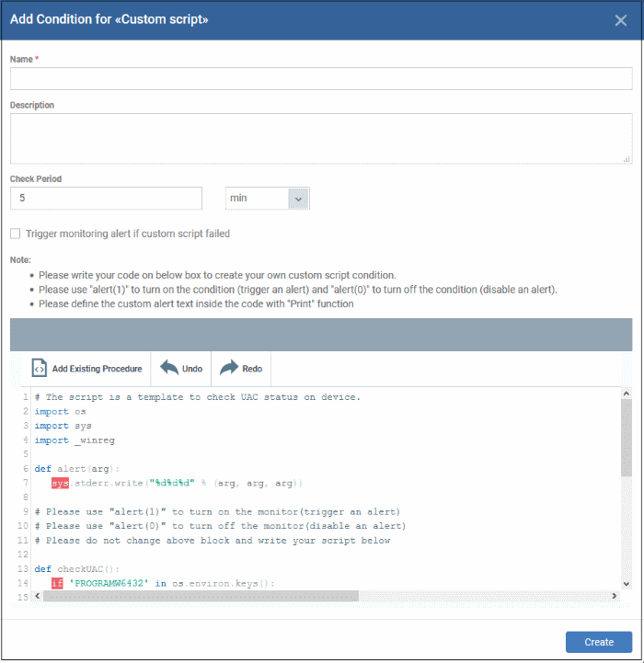Click the Add Existing Procedure label
644x663 pixels.
(x=97, y=369)
